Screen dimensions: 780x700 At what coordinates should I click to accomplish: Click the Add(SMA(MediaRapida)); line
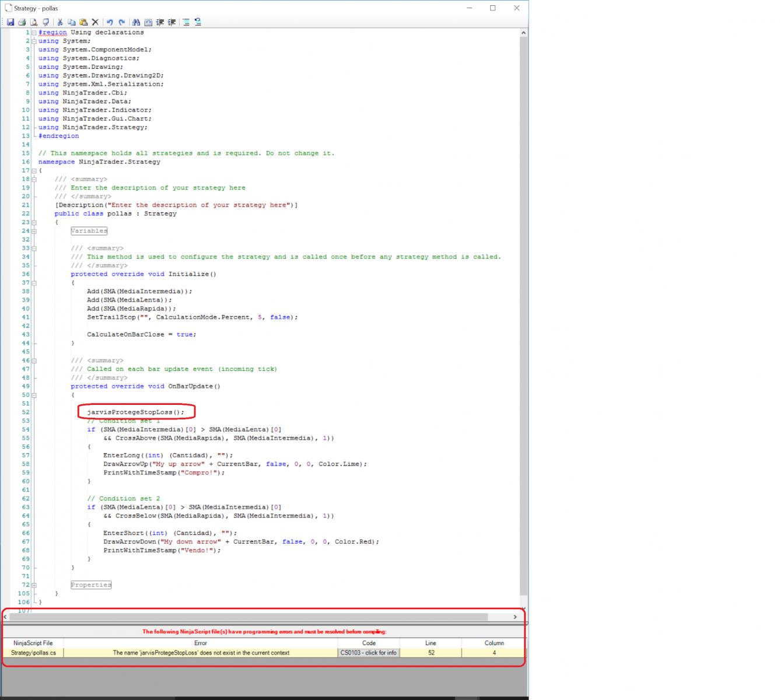click(x=131, y=309)
